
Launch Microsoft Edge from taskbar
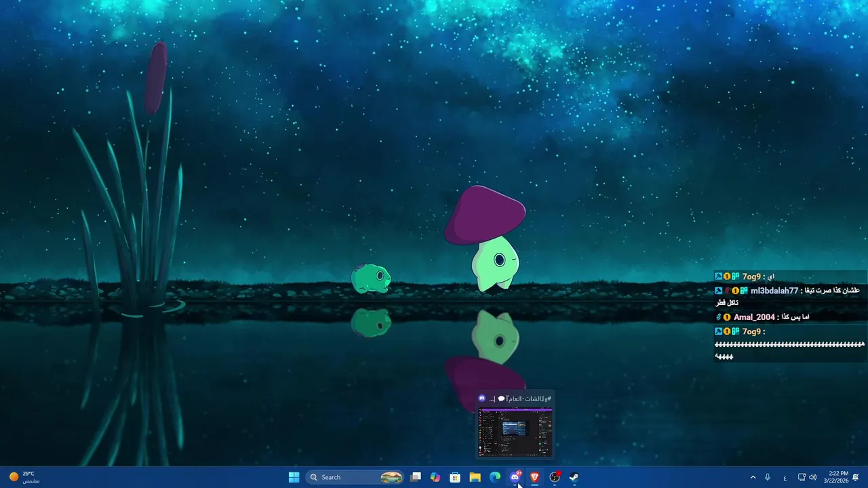[495, 477]
